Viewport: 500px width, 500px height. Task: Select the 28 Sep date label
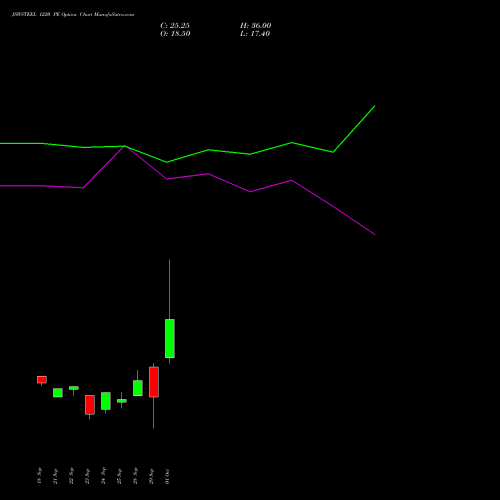(x=136, y=476)
